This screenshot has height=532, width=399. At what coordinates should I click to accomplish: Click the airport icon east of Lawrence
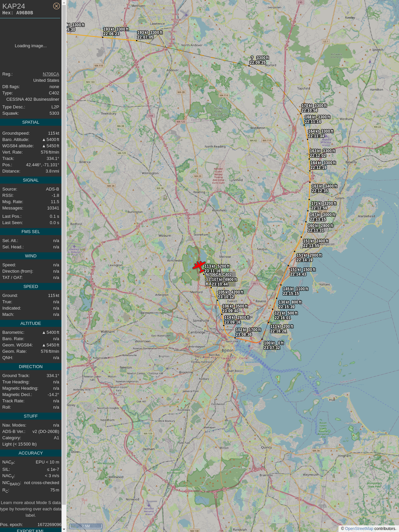[186, 14]
